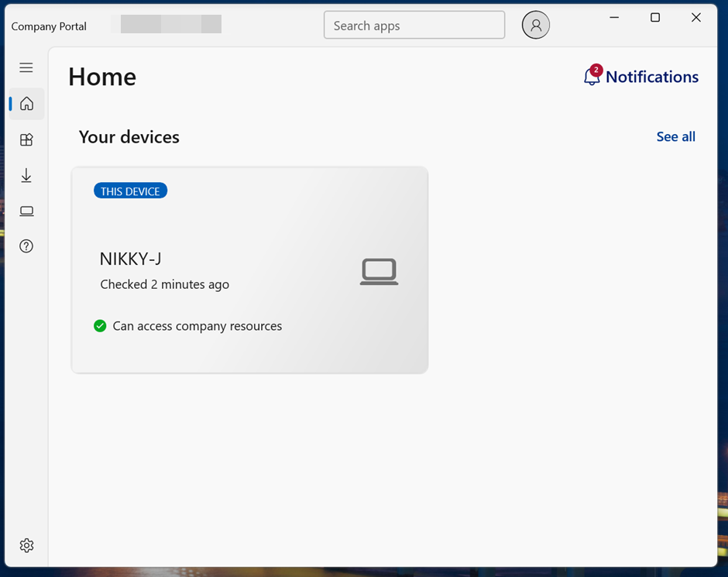Click 'Checked 2 minutes ago' text

164,284
